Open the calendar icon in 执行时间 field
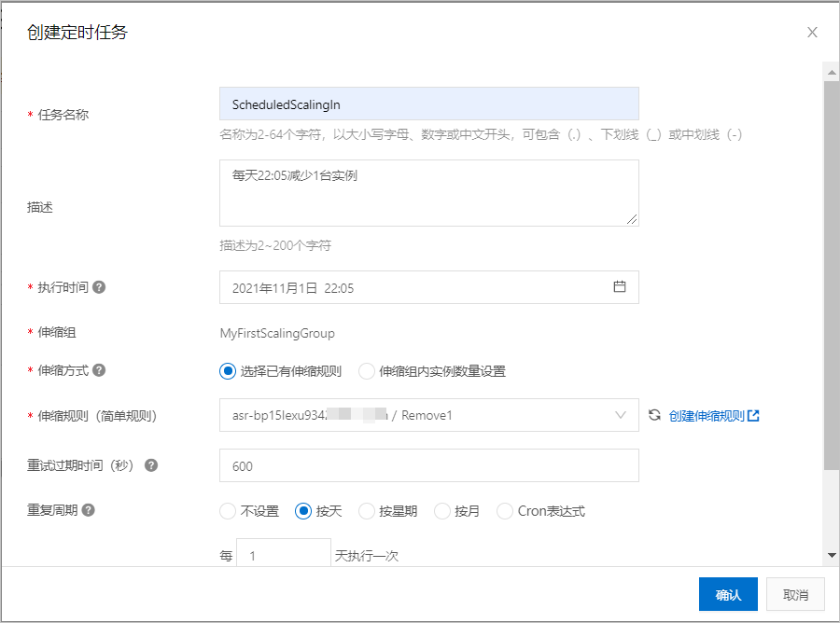Screen dimensions: 840x623 pos(620,286)
